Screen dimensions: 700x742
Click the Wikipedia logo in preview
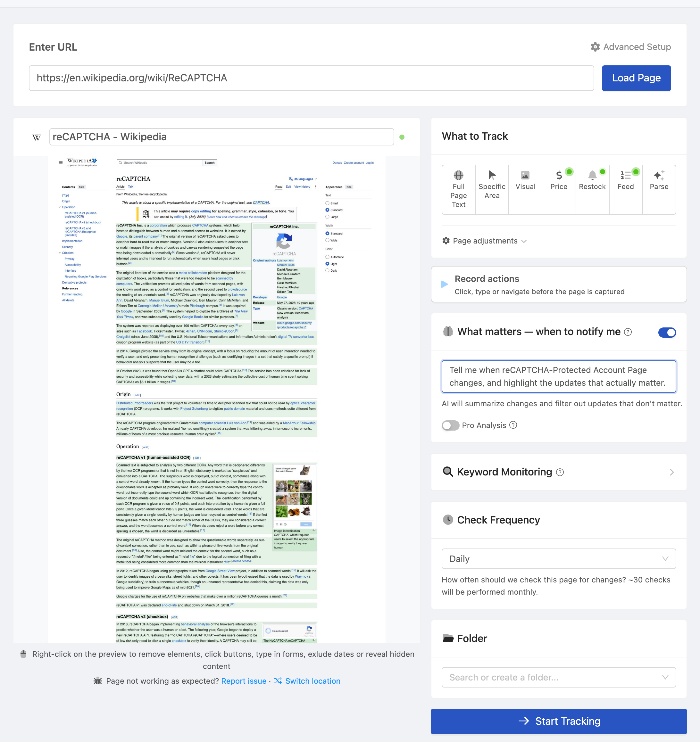point(82,162)
